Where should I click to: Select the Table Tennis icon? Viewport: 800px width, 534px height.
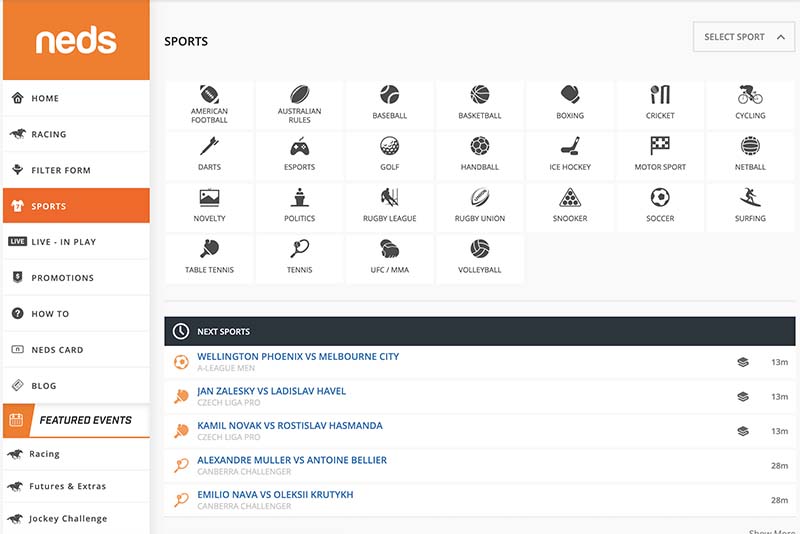209,250
